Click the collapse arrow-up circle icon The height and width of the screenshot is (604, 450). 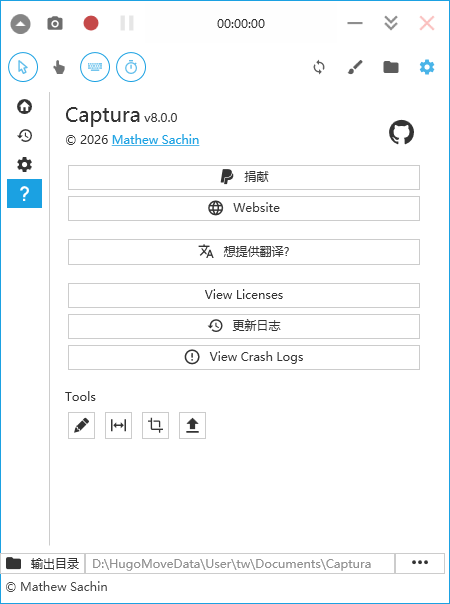[x=20, y=24]
